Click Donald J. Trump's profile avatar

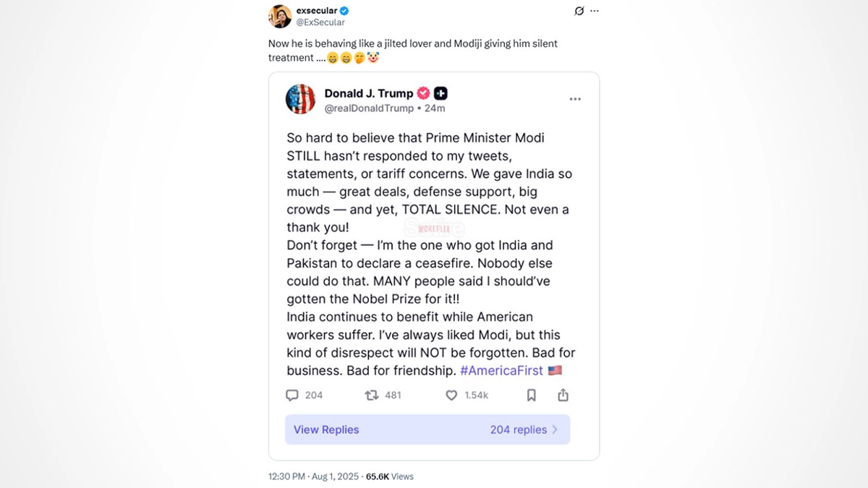[x=301, y=99]
